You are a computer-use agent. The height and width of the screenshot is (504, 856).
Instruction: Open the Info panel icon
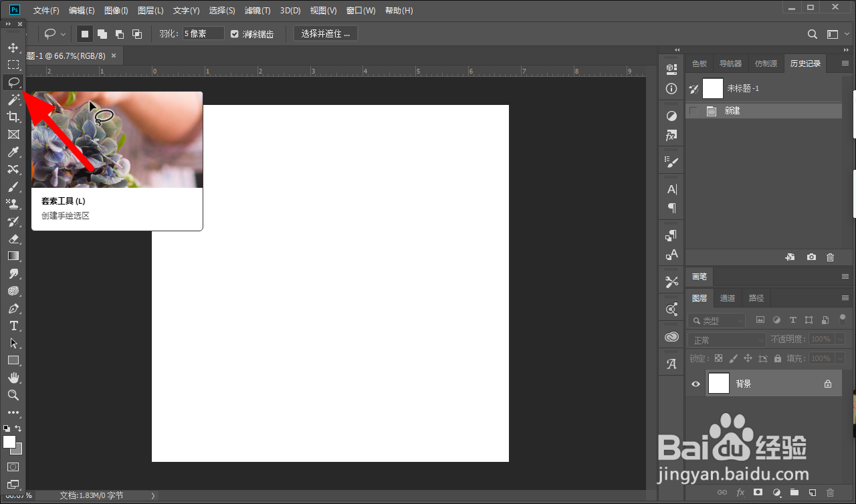tap(672, 89)
